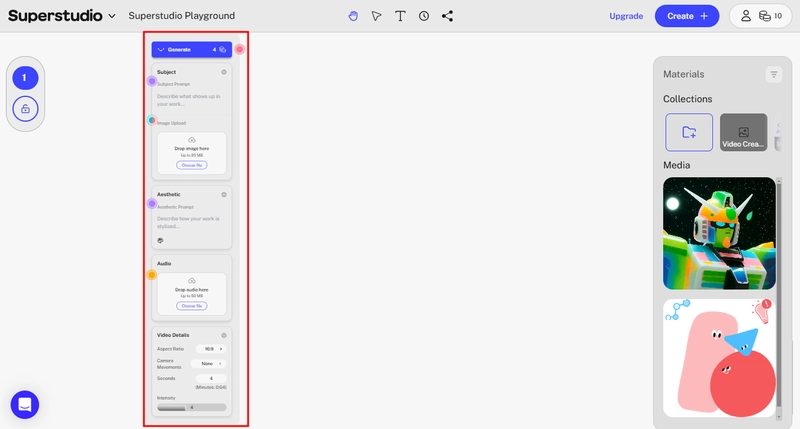The width and height of the screenshot is (800, 429).
Task: Click the Aesthetic palette icon
Action: pyautogui.click(x=160, y=240)
